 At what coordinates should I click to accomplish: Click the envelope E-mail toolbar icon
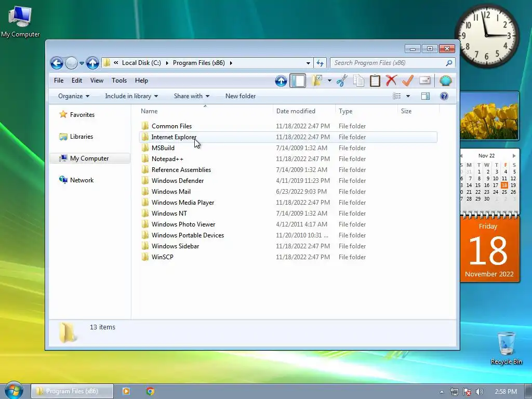(424, 81)
